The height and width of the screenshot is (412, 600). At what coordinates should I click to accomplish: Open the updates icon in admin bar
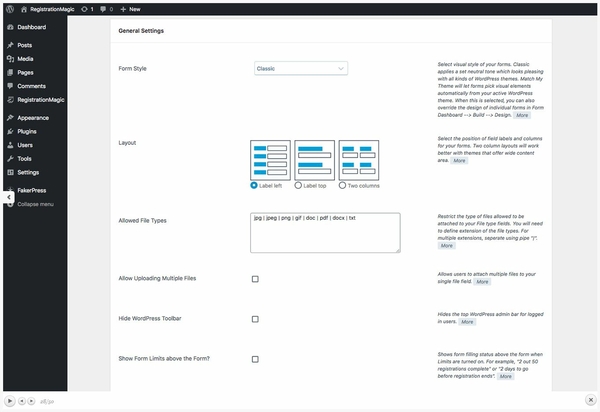click(x=84, y=9)
